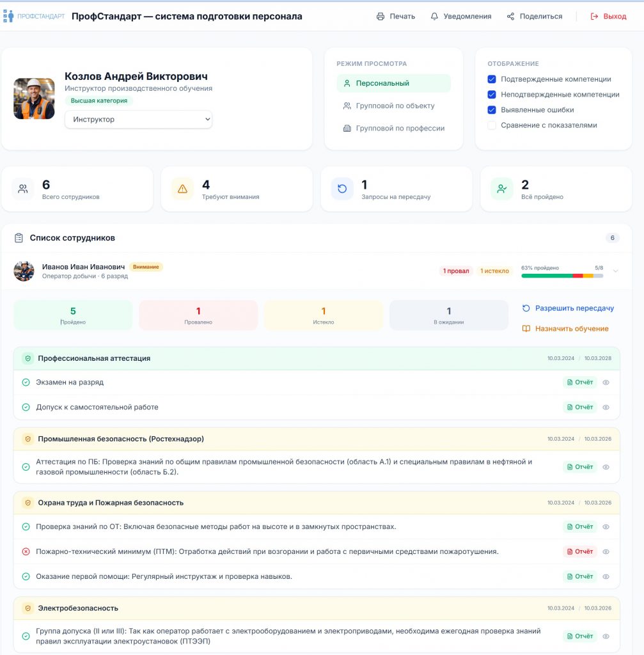Switch to Групповой по объекту mode
This screenshot has width=644, height=655.
(x=395, y=106)
